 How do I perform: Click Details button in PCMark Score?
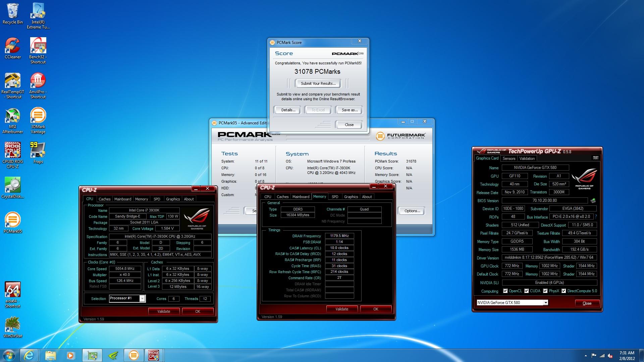(x=288, y=110)
